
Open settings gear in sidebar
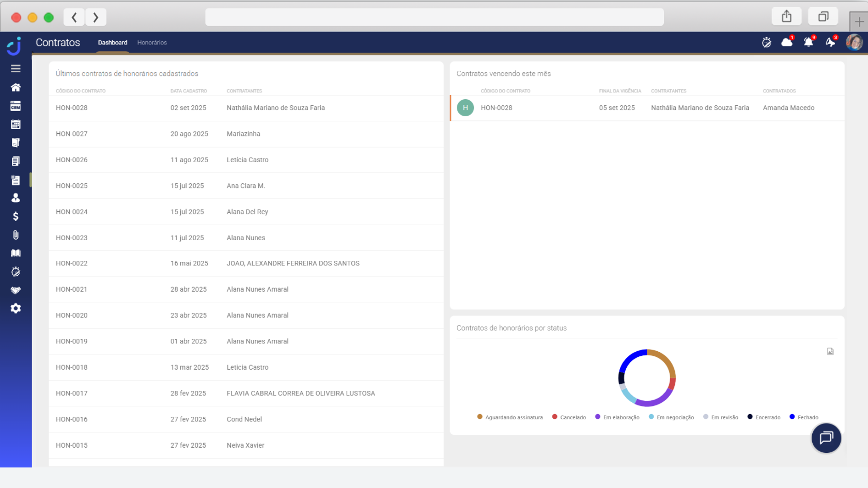(x=16, y=308)
